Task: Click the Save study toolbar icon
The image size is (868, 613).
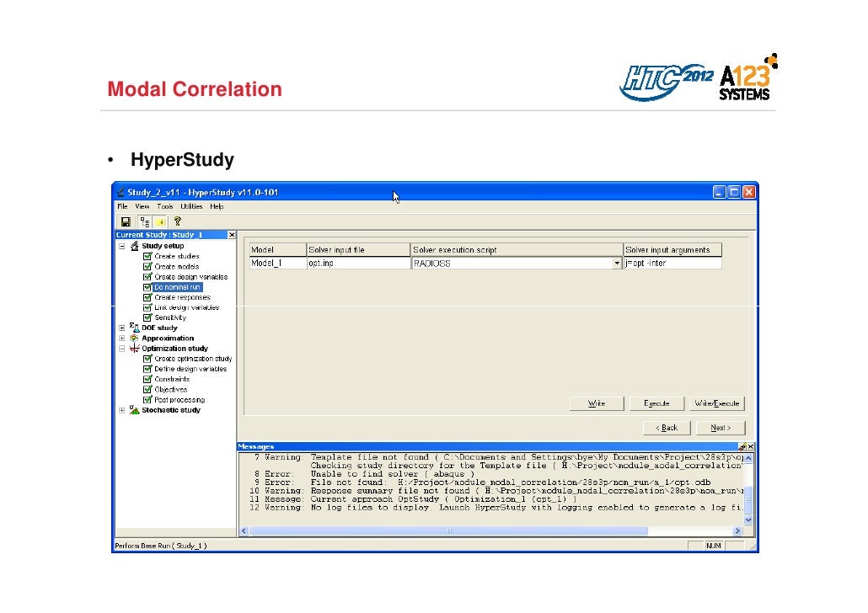Action: point(125,221)
